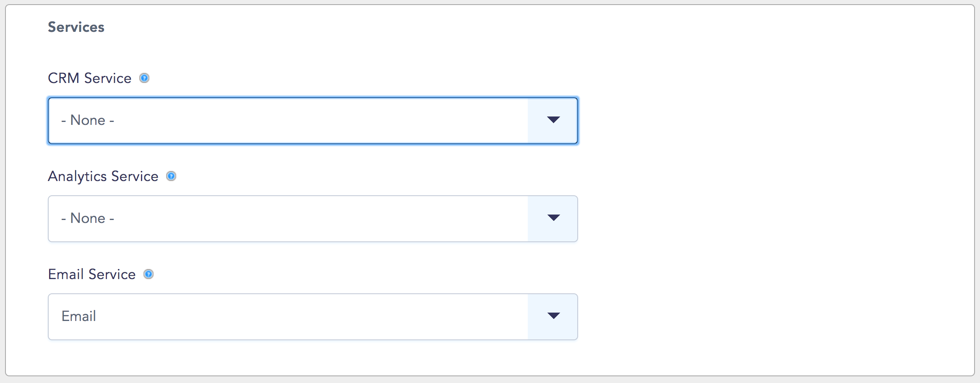Click the Analytics Service label text
The image size is (980, 383).
(103, 176)
